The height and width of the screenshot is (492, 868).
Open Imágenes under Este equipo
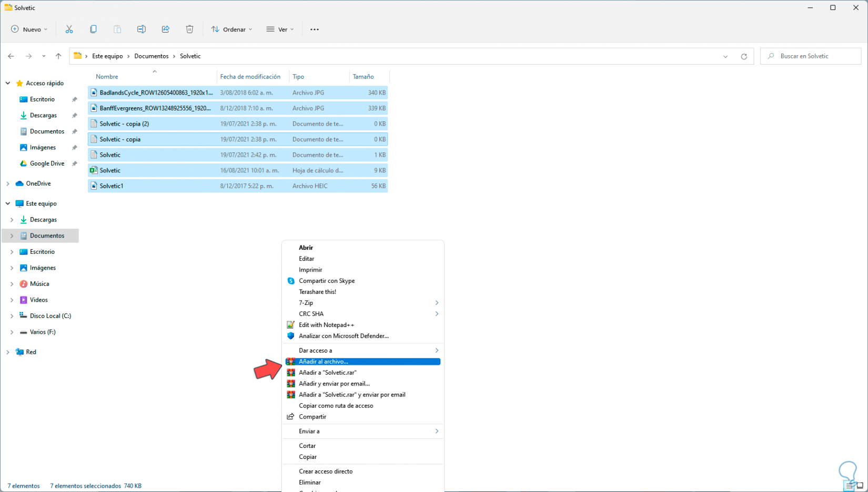(x=43, y=268)
